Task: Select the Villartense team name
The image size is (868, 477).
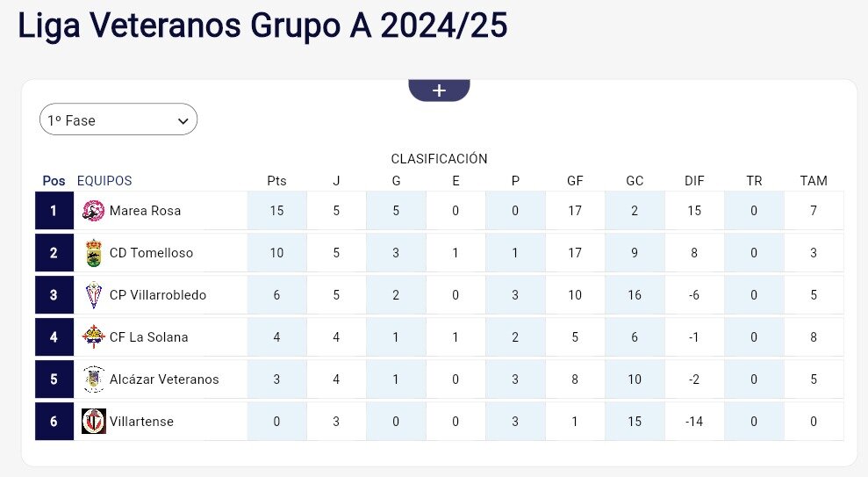Action: coord(141,422)
